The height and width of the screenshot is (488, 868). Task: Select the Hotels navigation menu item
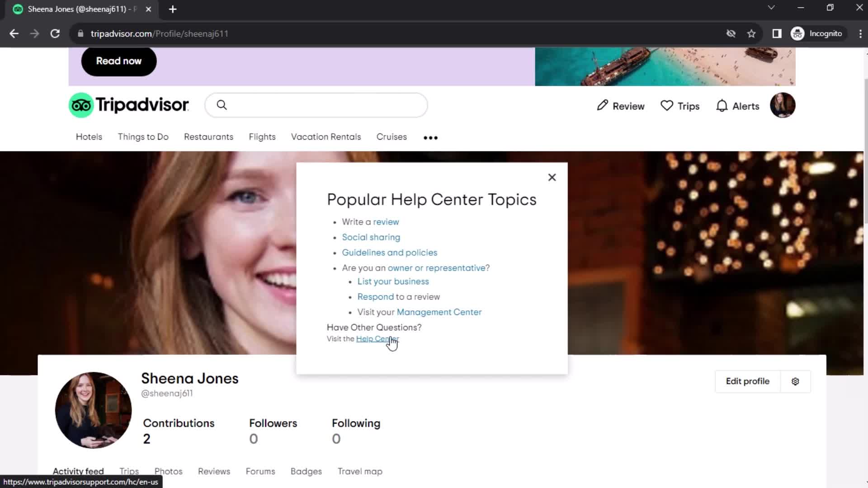88,136
